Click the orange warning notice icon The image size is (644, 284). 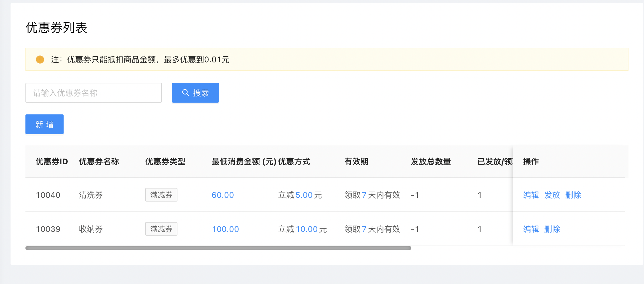click(x=40, y=60)
